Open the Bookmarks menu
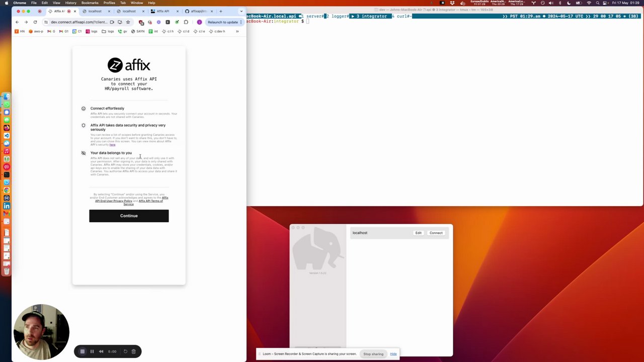This screenshot has height=362, width=644. 90,3
